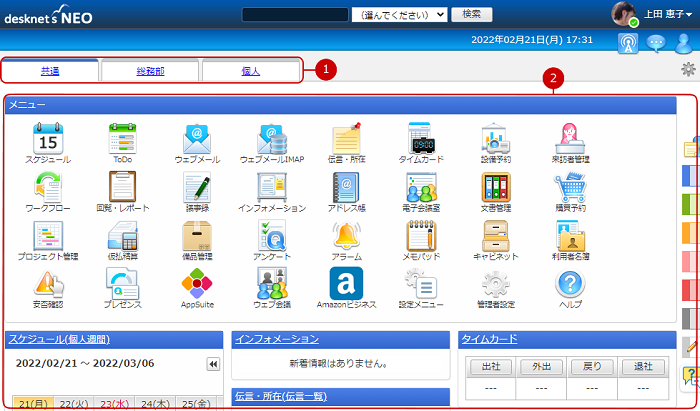Screen dimensions: 700x411
Task: Open the アラーム bell icon
Action: (346, 236)
